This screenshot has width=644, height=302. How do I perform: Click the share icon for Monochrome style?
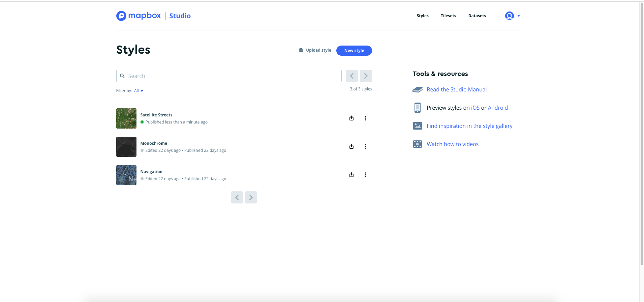351,146
